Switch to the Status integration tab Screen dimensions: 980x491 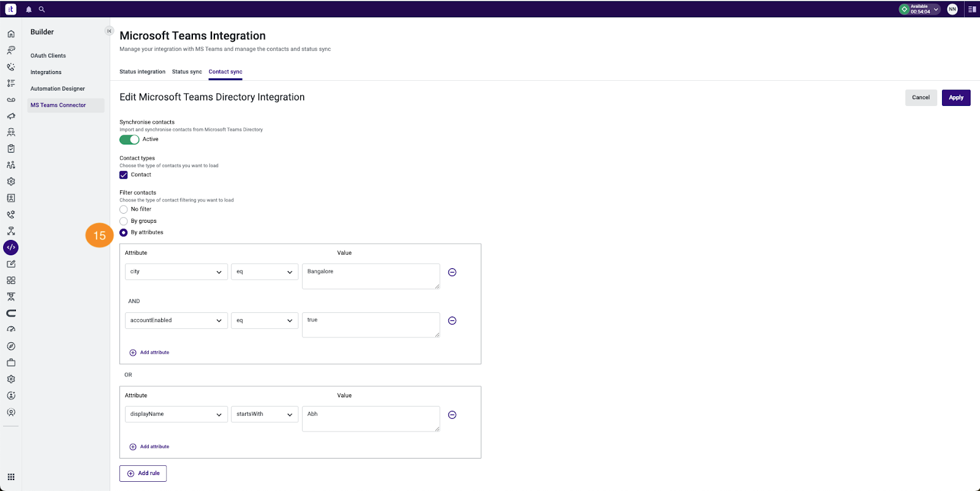[142, 72]
